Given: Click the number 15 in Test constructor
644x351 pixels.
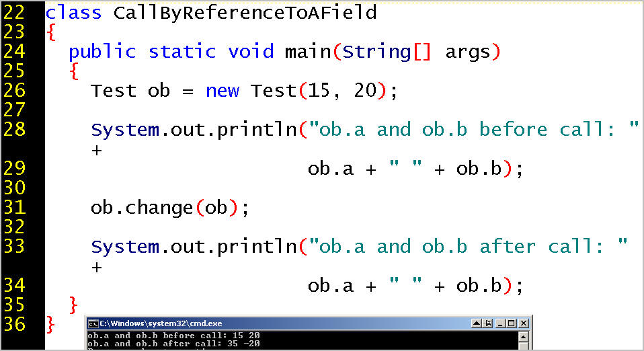Looking at the screenshot, I should pos(319,90).
